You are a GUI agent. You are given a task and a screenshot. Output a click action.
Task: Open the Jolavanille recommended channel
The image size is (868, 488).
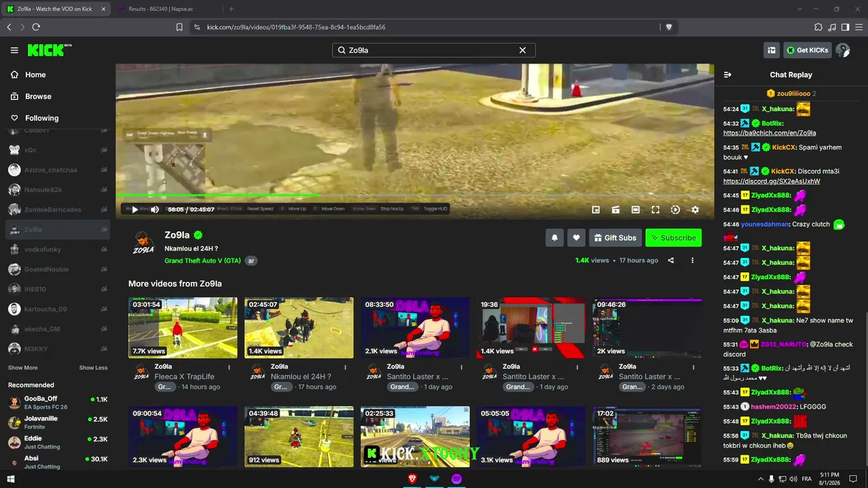(58, 422)
